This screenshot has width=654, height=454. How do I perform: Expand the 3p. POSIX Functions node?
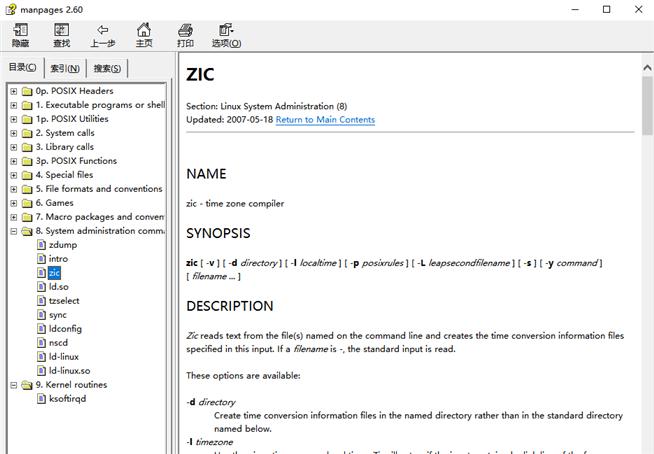click(x=14, y=161)
